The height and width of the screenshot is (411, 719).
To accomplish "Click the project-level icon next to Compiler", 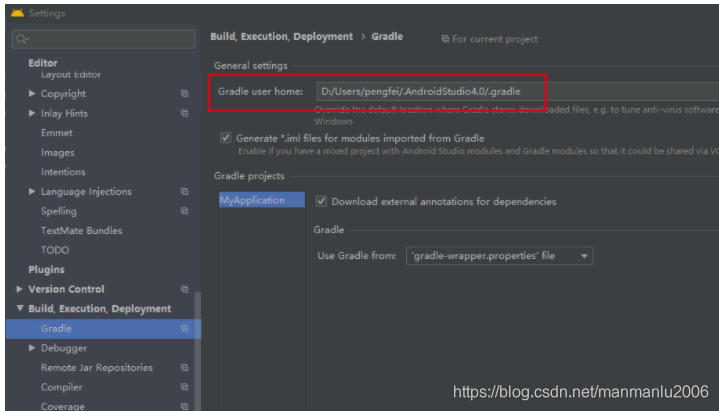I will click(x=185, y=387).
